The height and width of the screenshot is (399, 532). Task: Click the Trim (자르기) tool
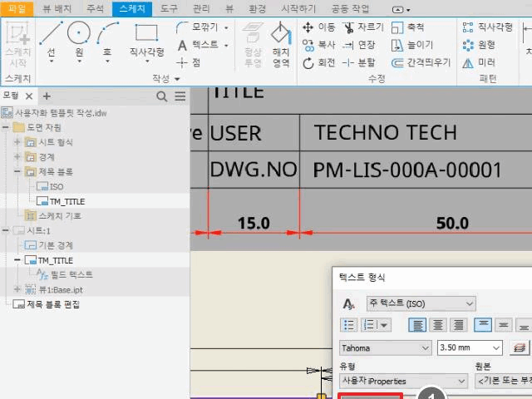coord(363,27)
